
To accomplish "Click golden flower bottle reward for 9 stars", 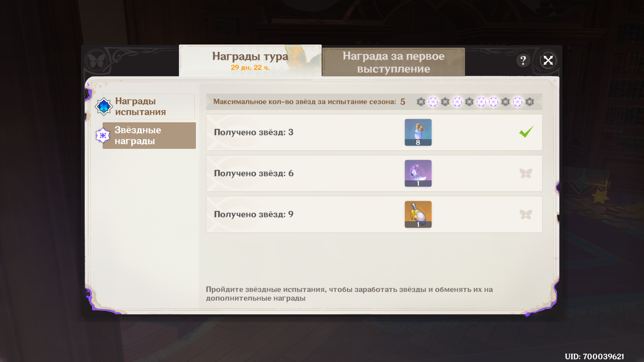I will click(418, 214).
